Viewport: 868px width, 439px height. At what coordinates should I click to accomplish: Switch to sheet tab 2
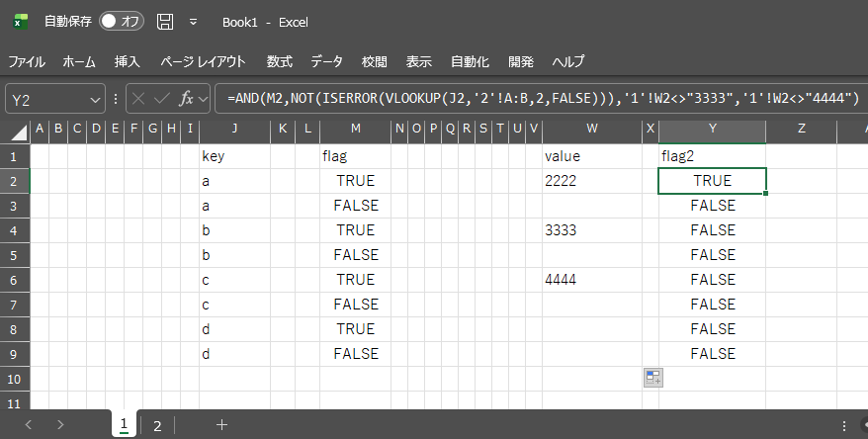tap(157, 425)
